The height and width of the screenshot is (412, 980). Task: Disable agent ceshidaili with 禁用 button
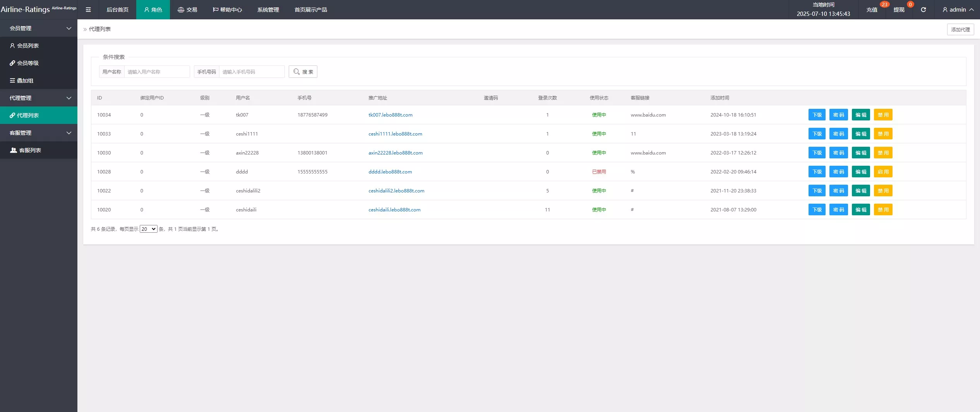pos(883,210)
